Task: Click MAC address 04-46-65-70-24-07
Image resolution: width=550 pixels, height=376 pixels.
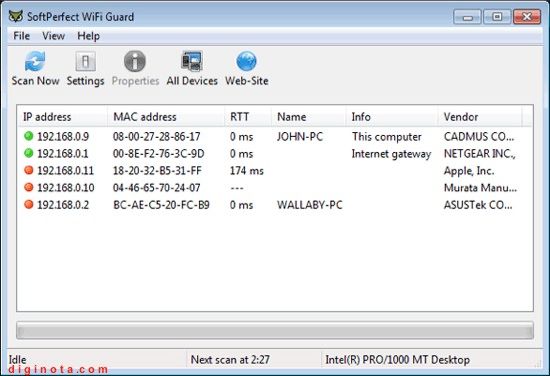Action: click(x=156, y=188)
